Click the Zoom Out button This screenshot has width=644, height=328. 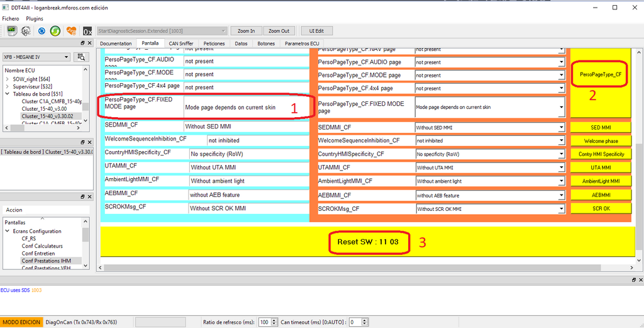tap(279, 31)
